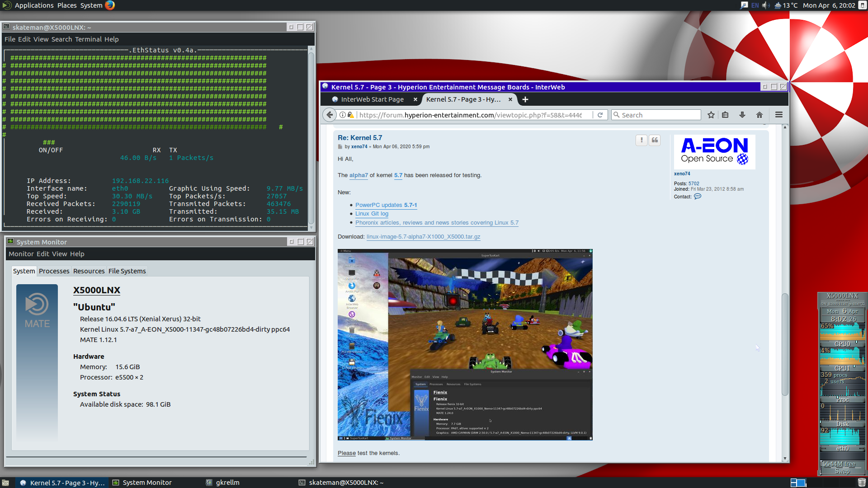Click the volume speaker icon in tray

[x=766, y=5]
